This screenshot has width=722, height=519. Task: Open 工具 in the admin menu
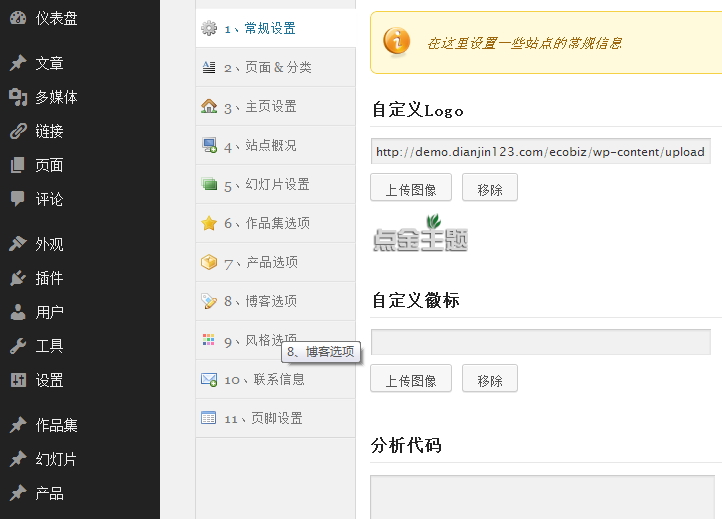pos(49,346)
